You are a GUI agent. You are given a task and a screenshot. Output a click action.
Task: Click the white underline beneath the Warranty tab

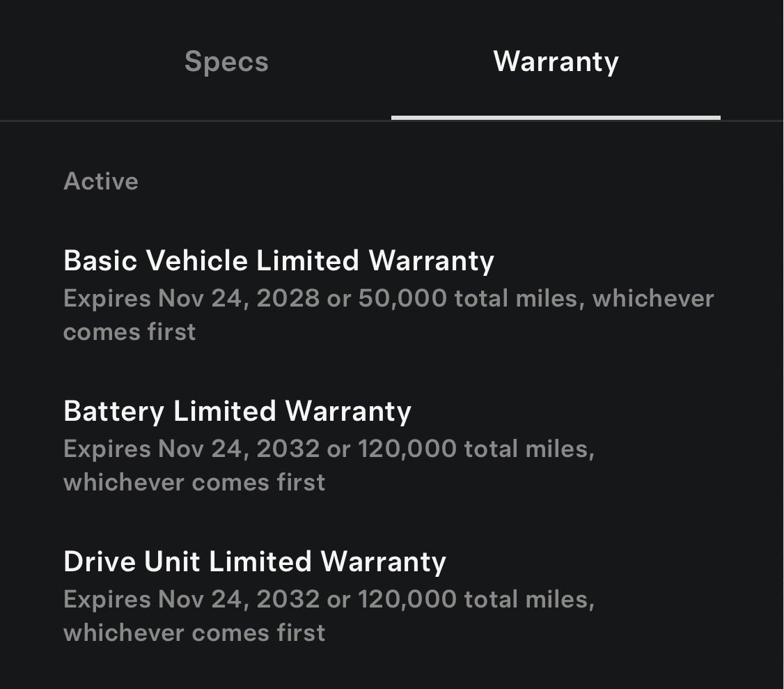tap(556, 117)
